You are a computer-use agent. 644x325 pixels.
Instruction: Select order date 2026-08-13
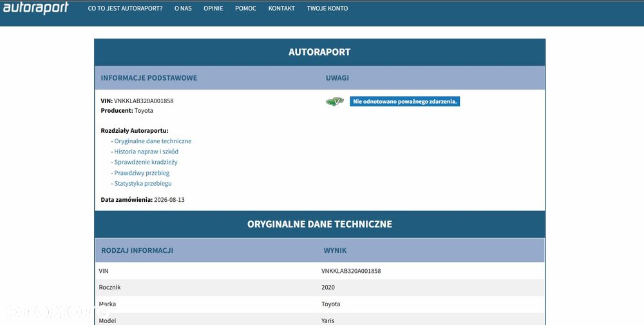click(x=169, y=200)
